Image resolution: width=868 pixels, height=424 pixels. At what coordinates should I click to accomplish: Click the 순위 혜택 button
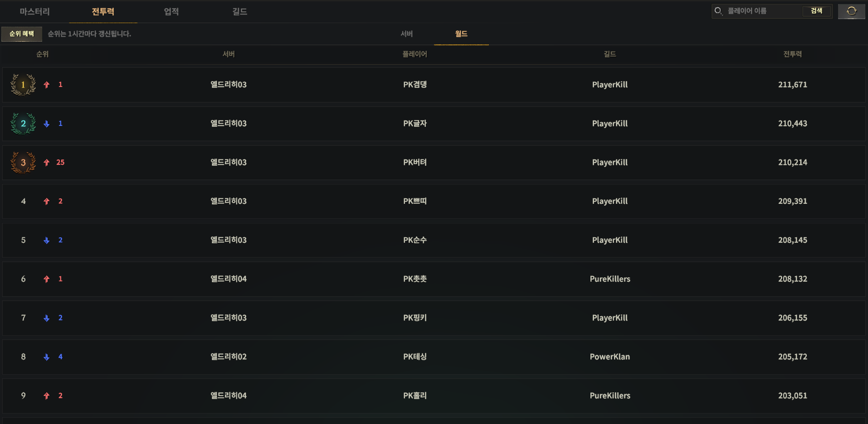(22, 34)
